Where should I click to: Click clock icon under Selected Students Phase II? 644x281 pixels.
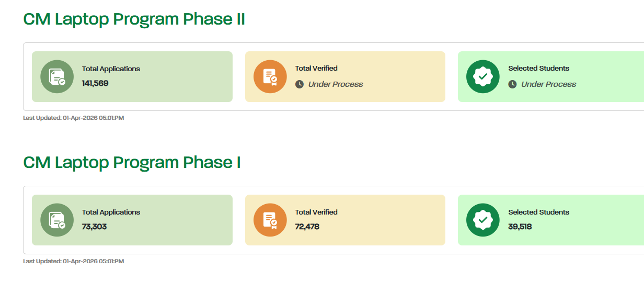(513, 84)
